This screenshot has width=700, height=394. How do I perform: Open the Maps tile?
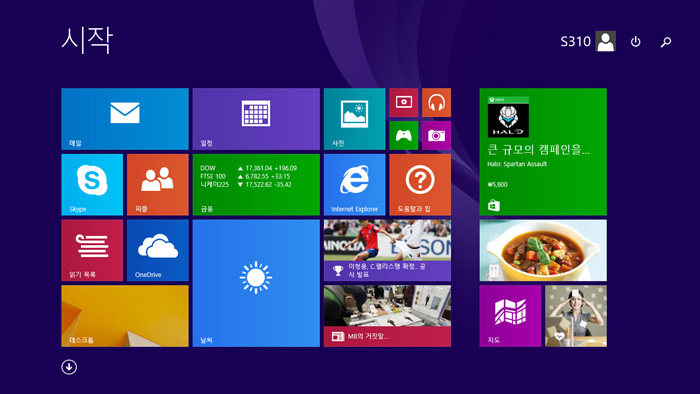coord(510,316)
